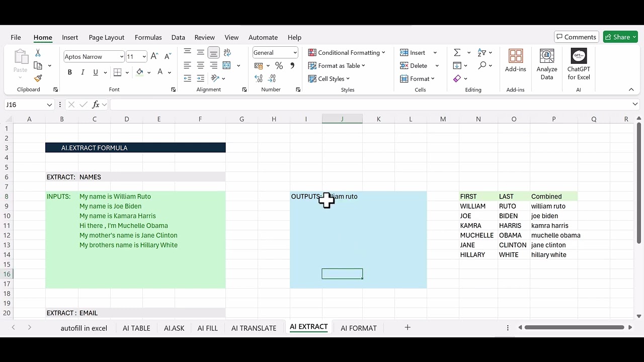Open the Add-ins gallery
Image resolution: width=644 pixels, height=362 pixels.
click(x=516, y=61)
